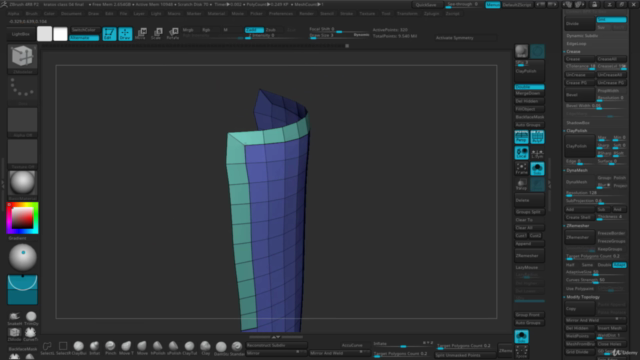Pick a color in the color picker square
Viewport: 640px width, 360px height.
(22, 218)
